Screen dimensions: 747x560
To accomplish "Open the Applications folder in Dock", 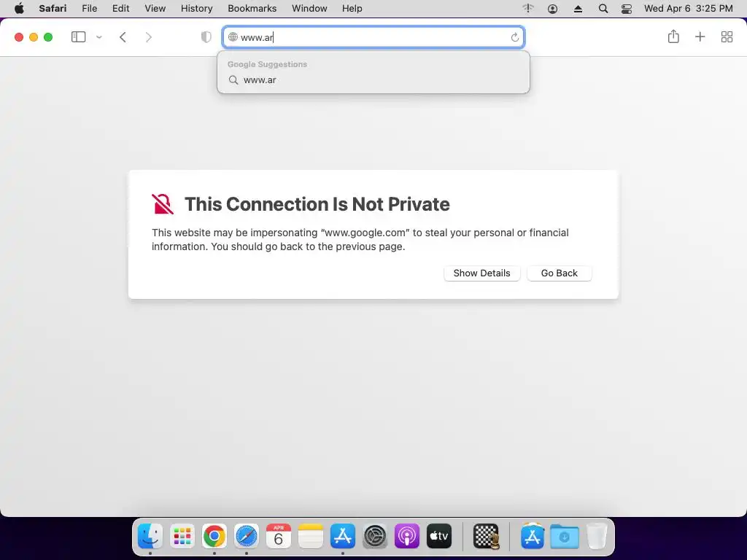I will pyautogui.click(x=533, y=536).
